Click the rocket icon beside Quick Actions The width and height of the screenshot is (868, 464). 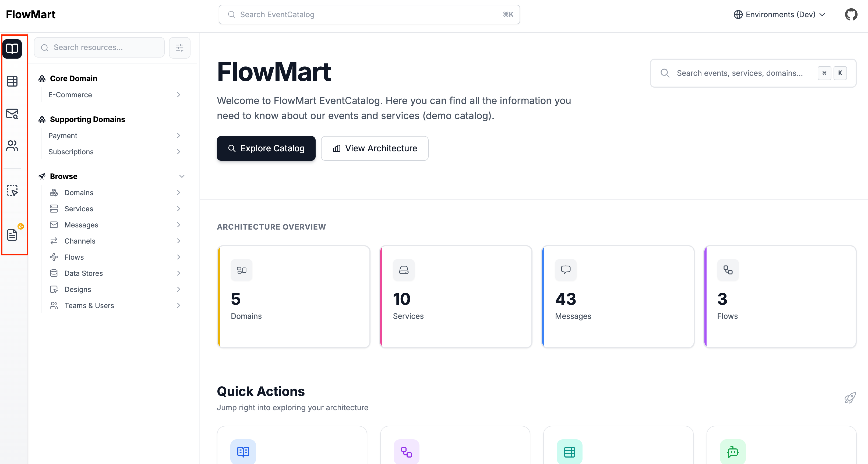[850, 398]
